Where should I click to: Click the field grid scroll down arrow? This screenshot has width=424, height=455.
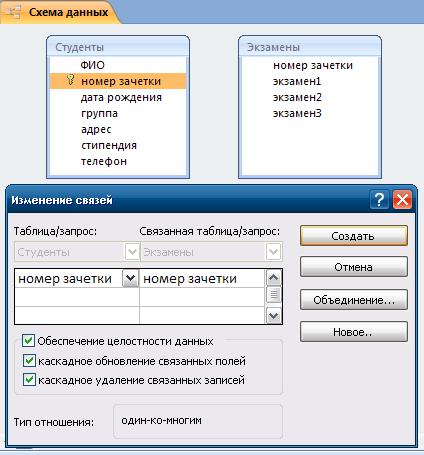(274, 315)
